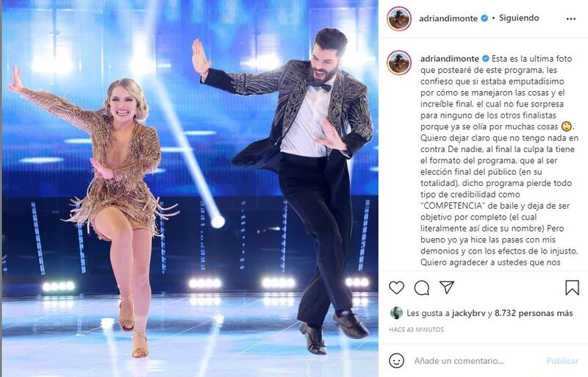The image size is (588, 377).
Task: Click adriandimonte profile avatar in header
Action: [x=399, y=18]
